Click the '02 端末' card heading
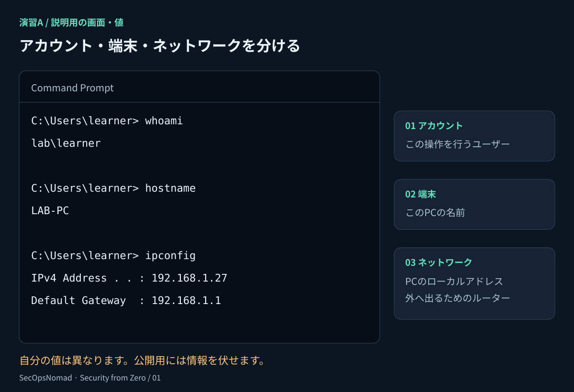The height and width of the screenshot is (392, 574). (420, 194)
